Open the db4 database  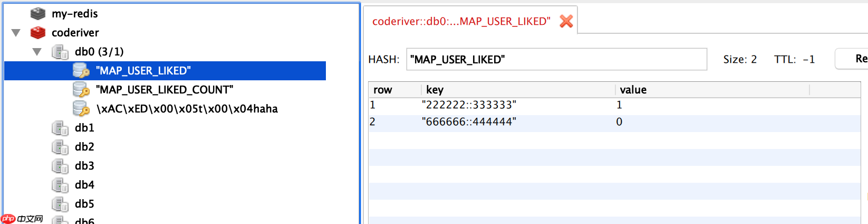84,185
